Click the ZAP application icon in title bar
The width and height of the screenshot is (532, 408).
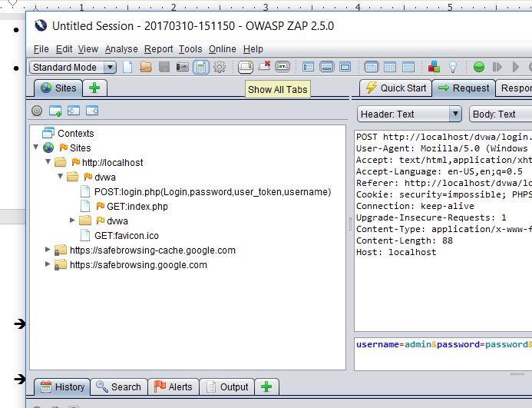[x=41, y=25]
